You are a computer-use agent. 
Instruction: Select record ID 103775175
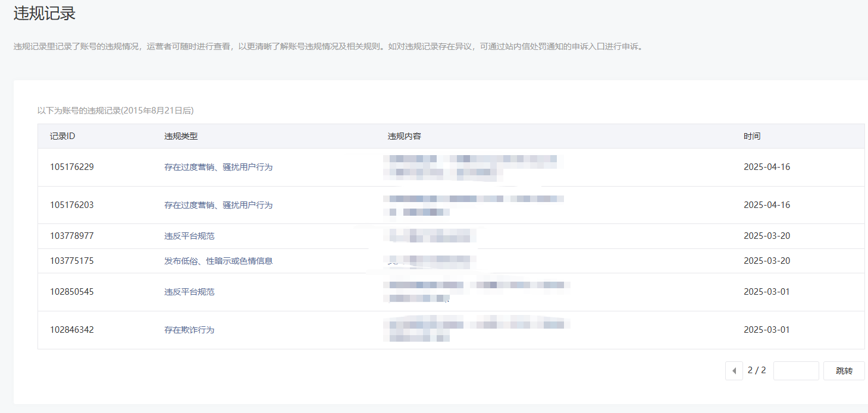pyautogui.click(x=71, y=261)
